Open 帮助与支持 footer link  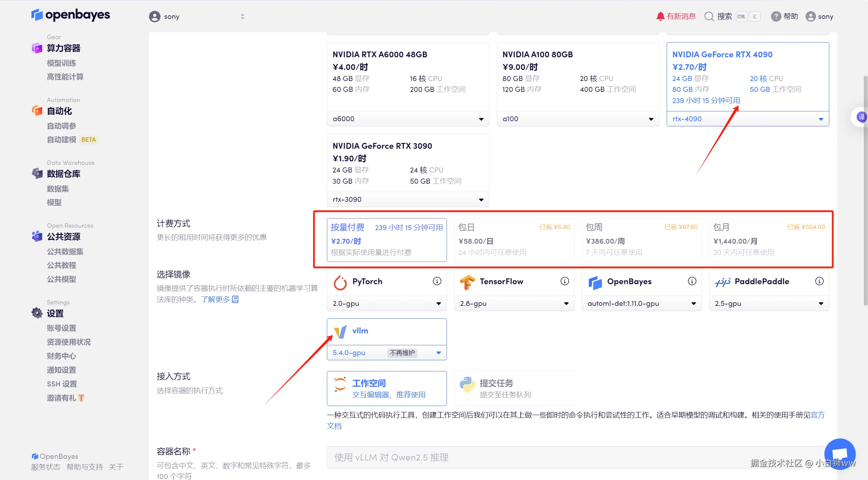pyautogui.click(x=84, y=467)
